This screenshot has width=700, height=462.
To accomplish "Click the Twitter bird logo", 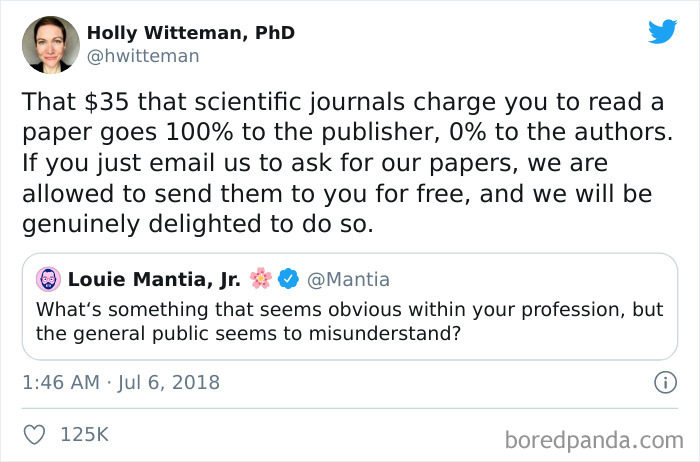I will point(662,32).
